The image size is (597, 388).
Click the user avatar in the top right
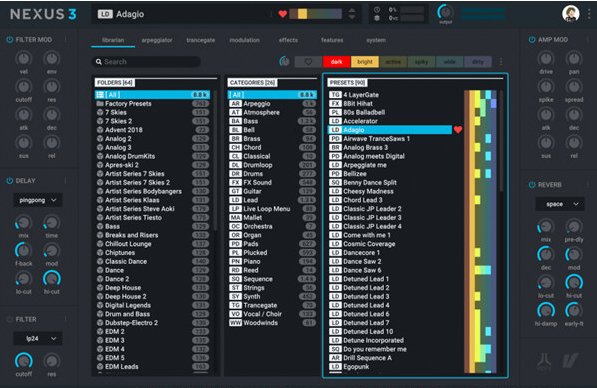coord(570,14)
